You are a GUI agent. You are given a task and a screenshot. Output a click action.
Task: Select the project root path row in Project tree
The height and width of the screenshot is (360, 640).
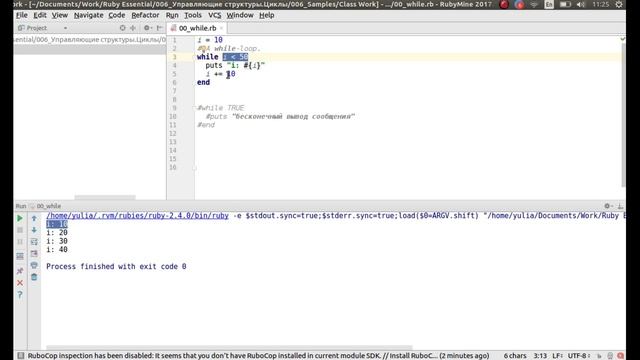pos(90,40)
